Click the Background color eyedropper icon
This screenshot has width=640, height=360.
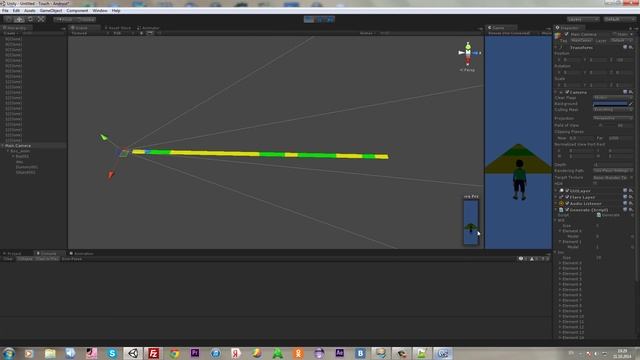pyautogui.click(x=631, y=104)
